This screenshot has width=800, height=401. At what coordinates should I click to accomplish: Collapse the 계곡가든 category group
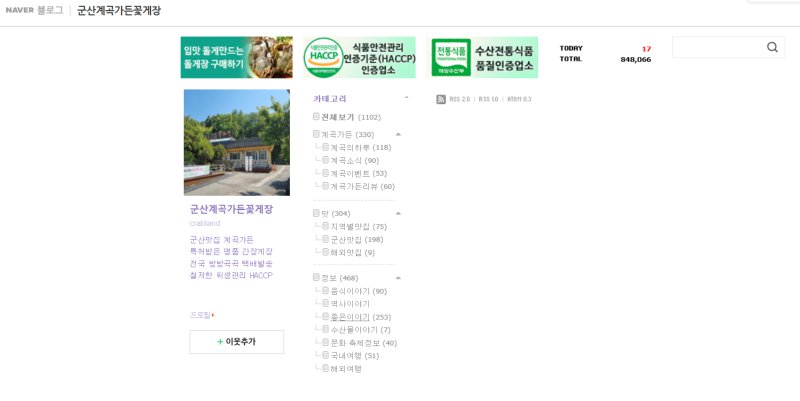[398, 135]
